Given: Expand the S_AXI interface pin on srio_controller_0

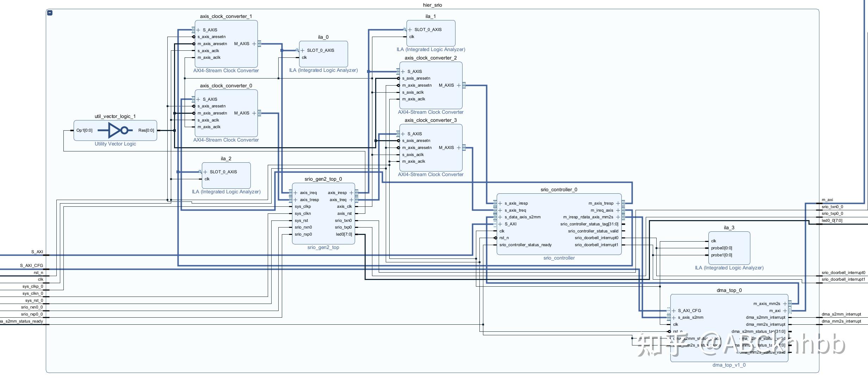Looking at the screenshot, I should (x=500, y=224).
